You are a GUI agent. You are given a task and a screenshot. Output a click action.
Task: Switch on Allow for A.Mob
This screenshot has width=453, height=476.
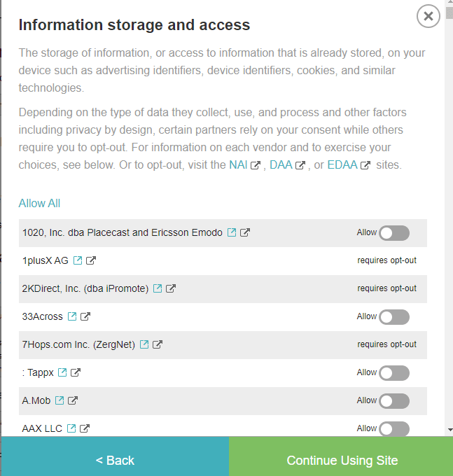click(x=394, y=401)
